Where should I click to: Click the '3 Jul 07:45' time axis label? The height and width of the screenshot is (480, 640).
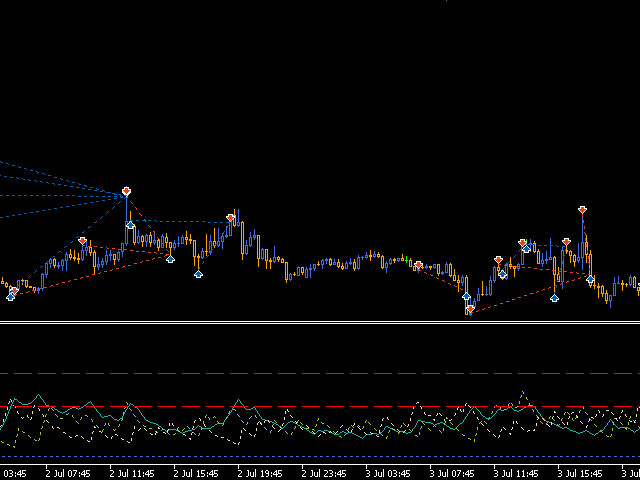452,473
